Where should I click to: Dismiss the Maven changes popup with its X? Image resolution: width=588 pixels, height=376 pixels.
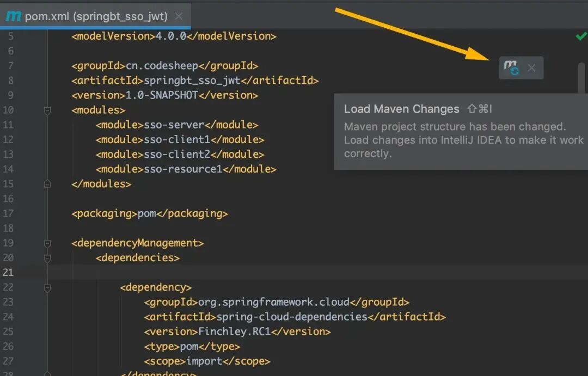(531, 67)
